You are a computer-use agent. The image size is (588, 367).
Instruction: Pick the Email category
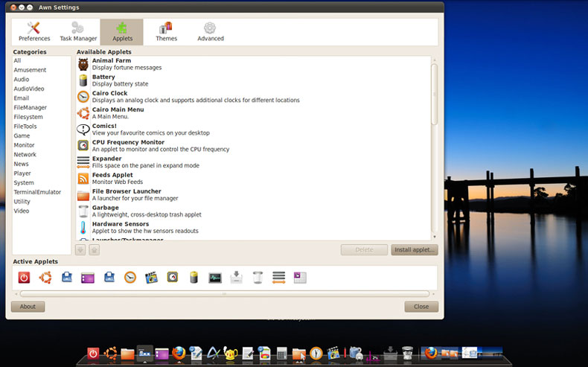[x=22, y=98]
